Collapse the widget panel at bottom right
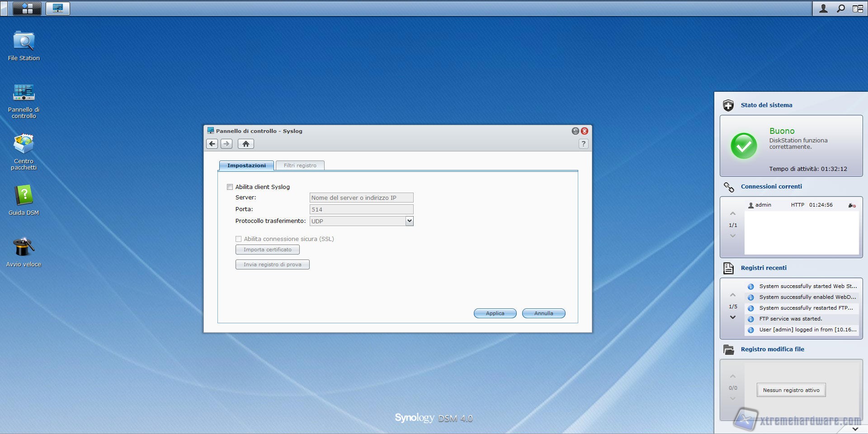 point(855,429)
